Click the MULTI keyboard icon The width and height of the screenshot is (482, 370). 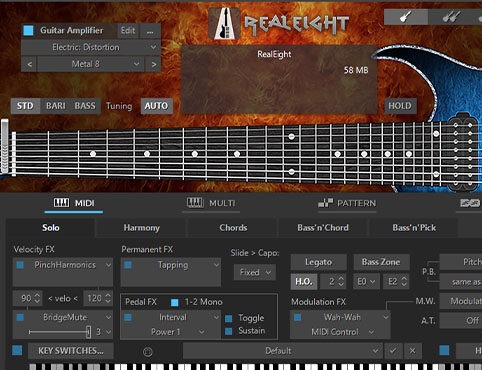point(195,202)
